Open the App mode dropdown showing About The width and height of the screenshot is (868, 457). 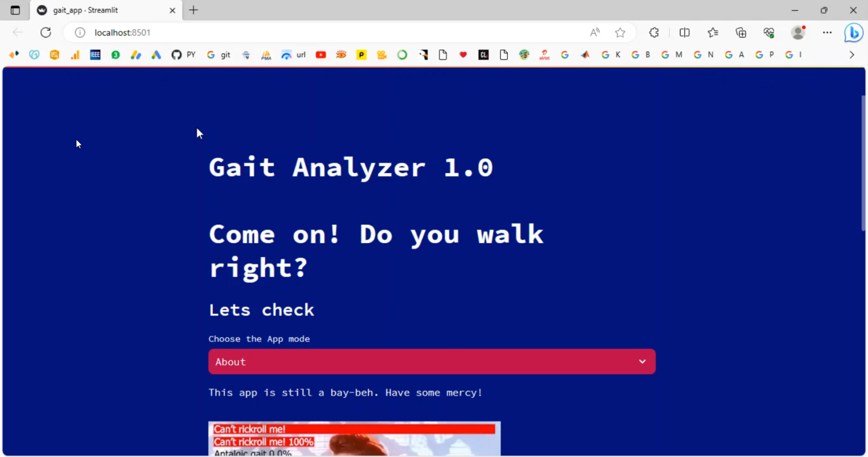point(431,361)
